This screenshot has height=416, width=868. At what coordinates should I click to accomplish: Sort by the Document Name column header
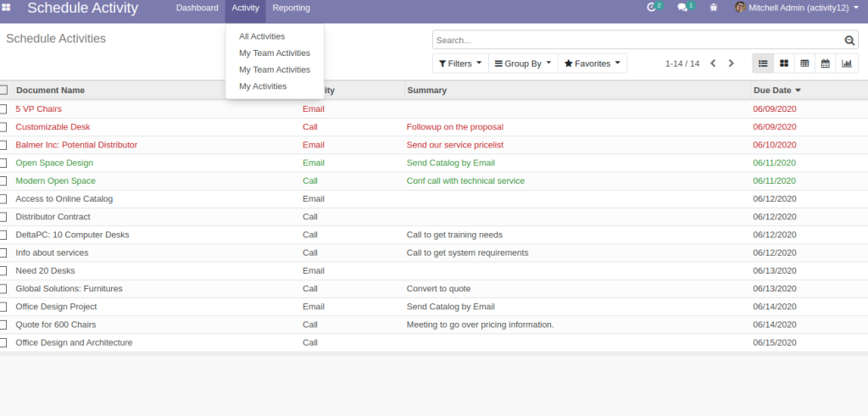click(x=50, y=90)
